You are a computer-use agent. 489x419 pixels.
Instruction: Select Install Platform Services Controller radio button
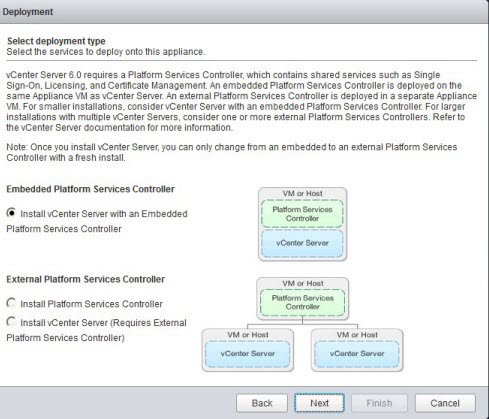coord(11,303)
